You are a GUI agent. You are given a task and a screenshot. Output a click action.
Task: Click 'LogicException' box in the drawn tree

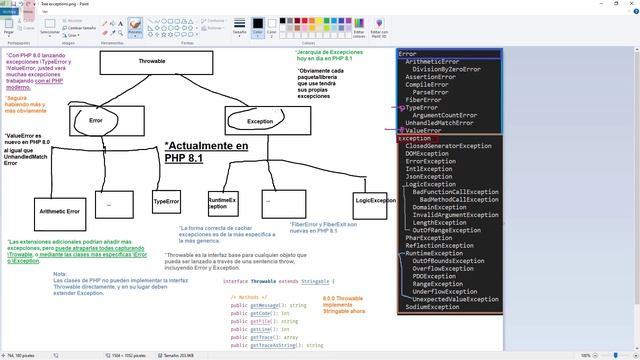point(370,206)
